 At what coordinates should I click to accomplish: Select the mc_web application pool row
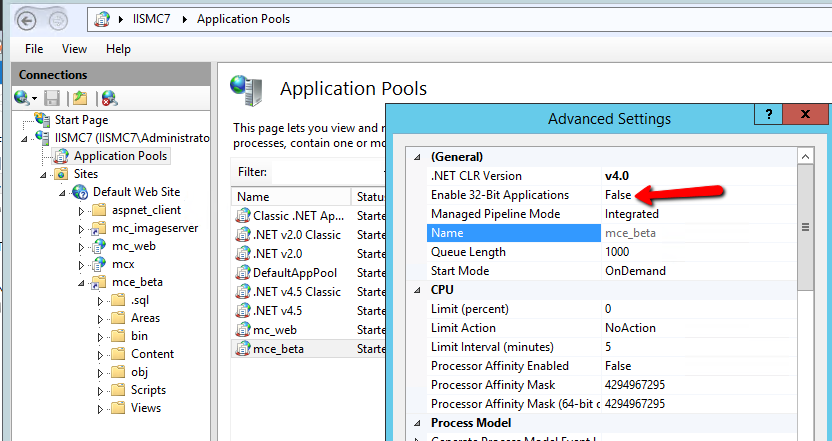309,330
